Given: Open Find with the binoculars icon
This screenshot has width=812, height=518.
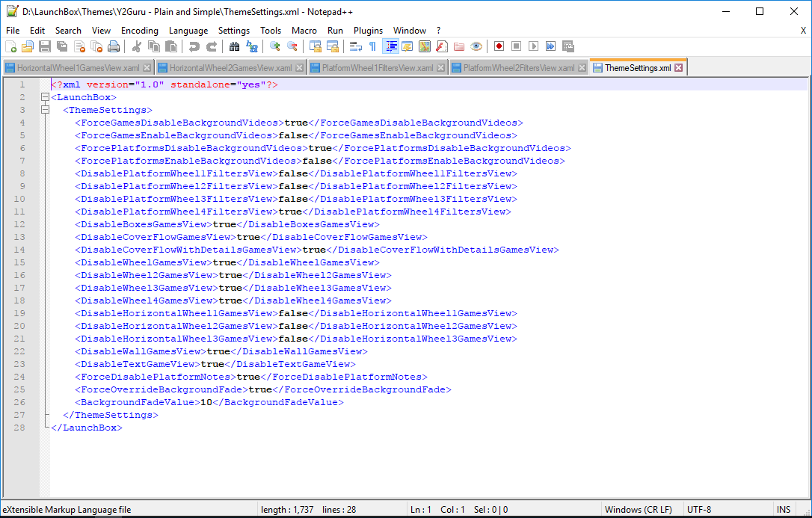Looking at the screenshot, I should pos(235,46).
